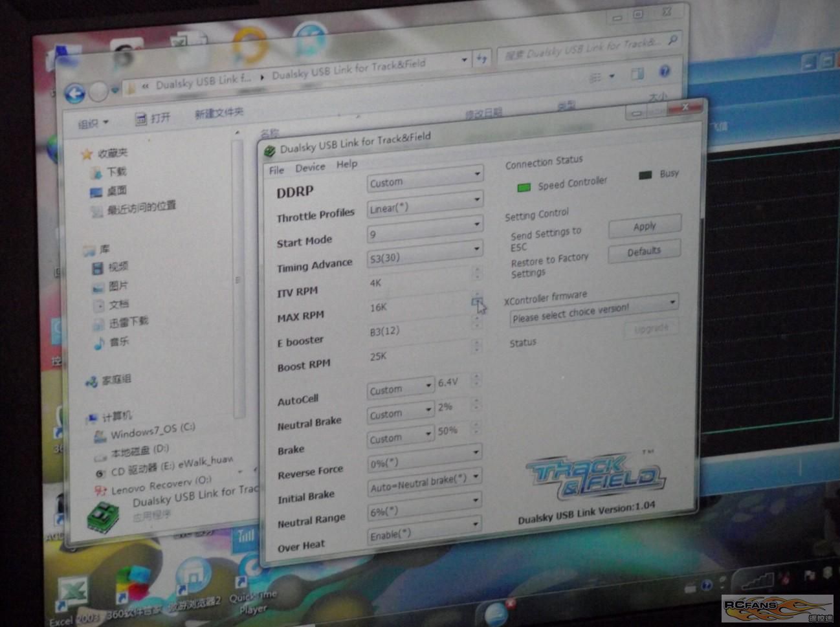Viewport: 840px width, 627px height.
Task: Open the Brake Custom dropdown
Action: [x=400, y=437]
